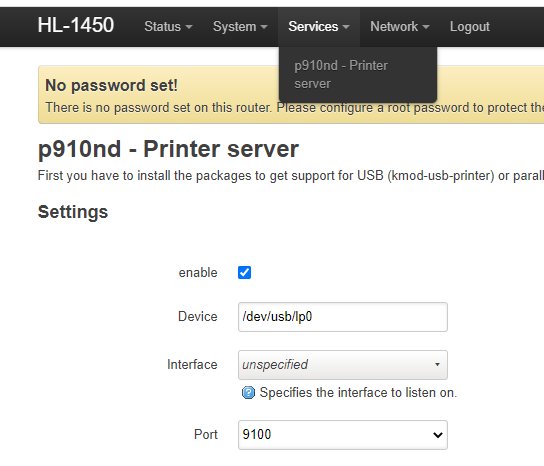
Task: Click the System menu caret arrow
Action: click(x=264, y=27)
